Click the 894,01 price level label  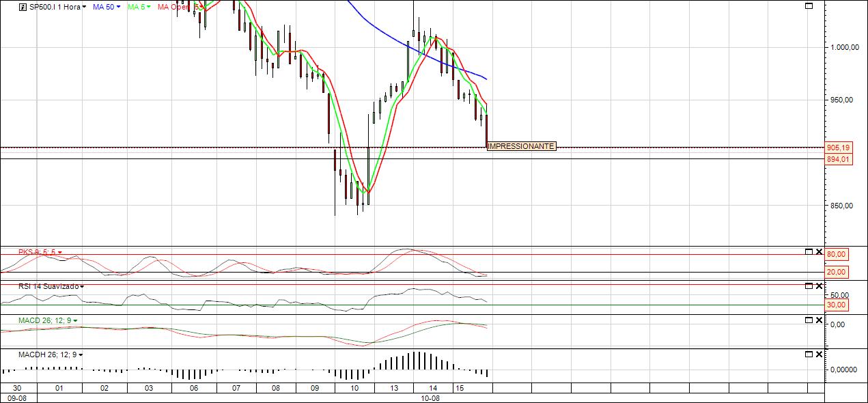[x=838, y=159]
